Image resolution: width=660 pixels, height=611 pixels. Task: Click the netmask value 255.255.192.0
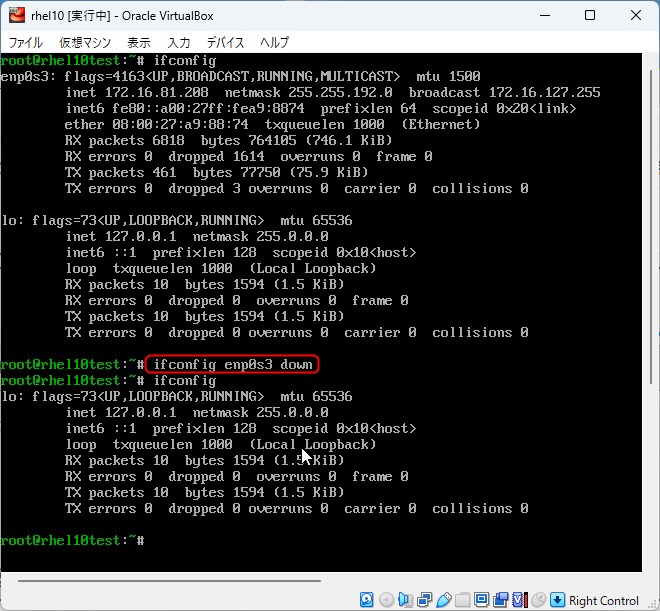[x=340, y=93]
